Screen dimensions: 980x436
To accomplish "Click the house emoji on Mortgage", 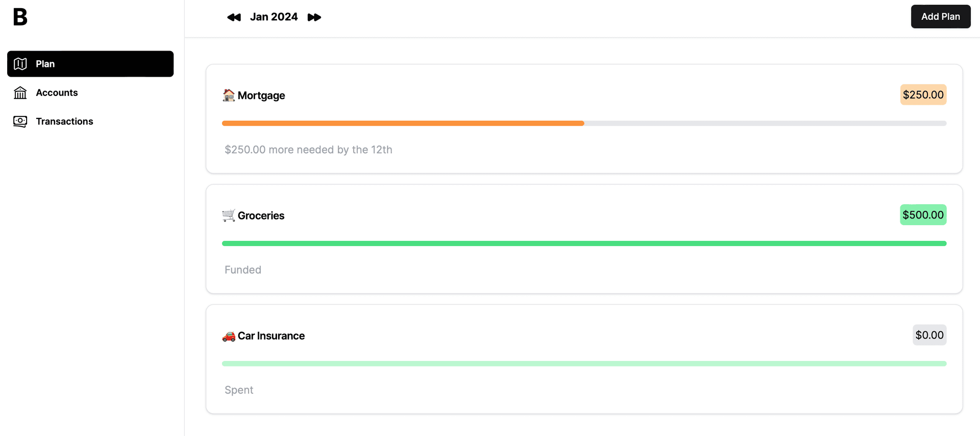I will [229, 95].
